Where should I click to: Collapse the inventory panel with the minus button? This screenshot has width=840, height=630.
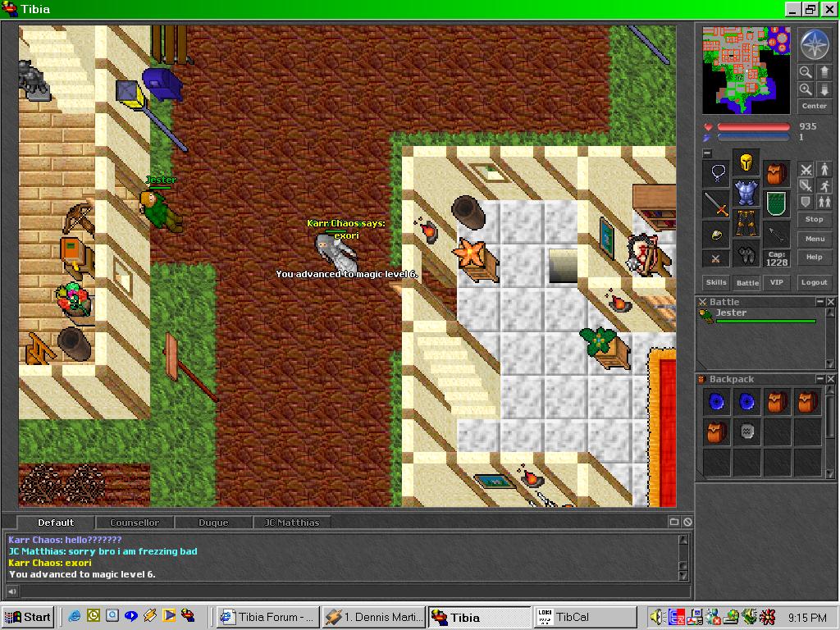click(707, 153)
